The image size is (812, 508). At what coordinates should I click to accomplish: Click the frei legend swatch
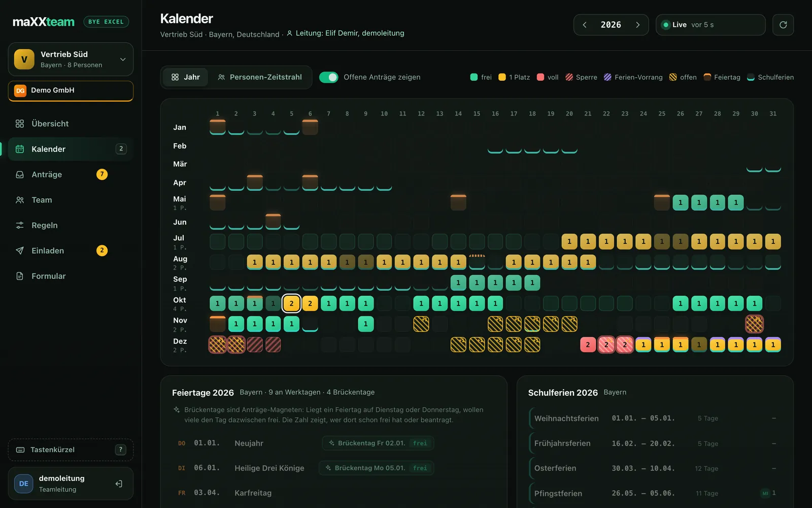click(x=474, y=77)
